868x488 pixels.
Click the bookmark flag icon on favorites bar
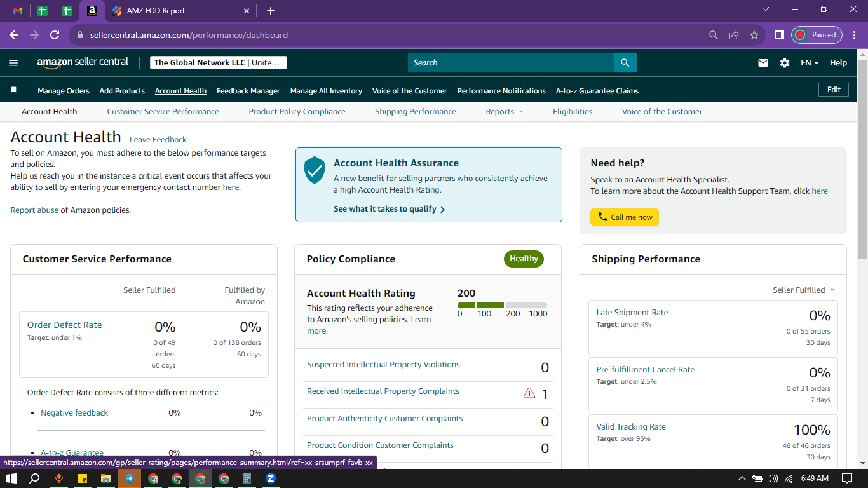14,90
